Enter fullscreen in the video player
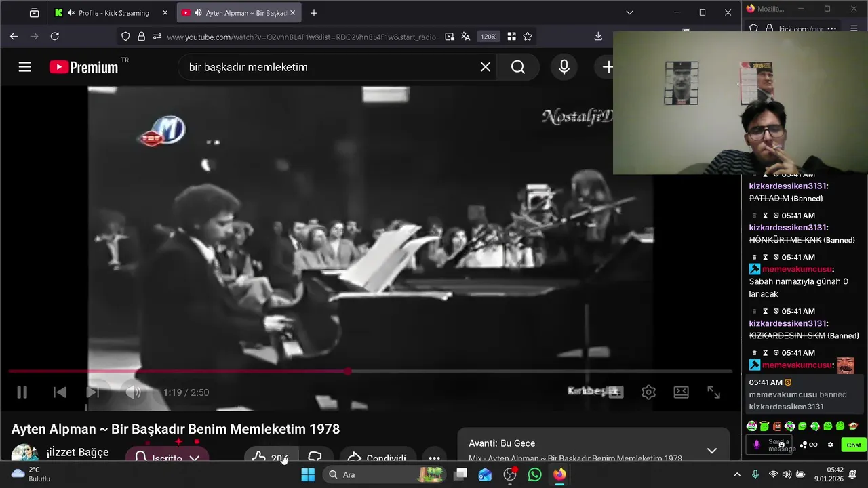868x488 pixels. [x=714, y=392]
